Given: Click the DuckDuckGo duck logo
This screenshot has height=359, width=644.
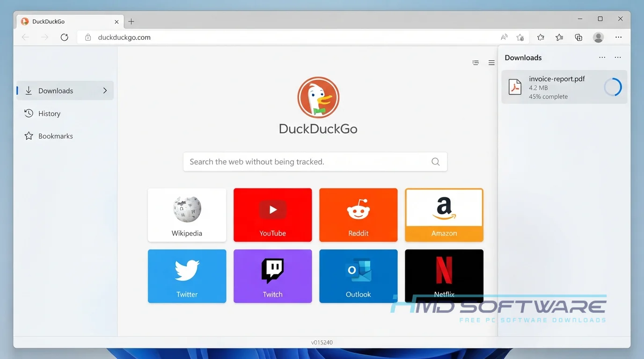Looking at the screenshot, I should [318, 98].
